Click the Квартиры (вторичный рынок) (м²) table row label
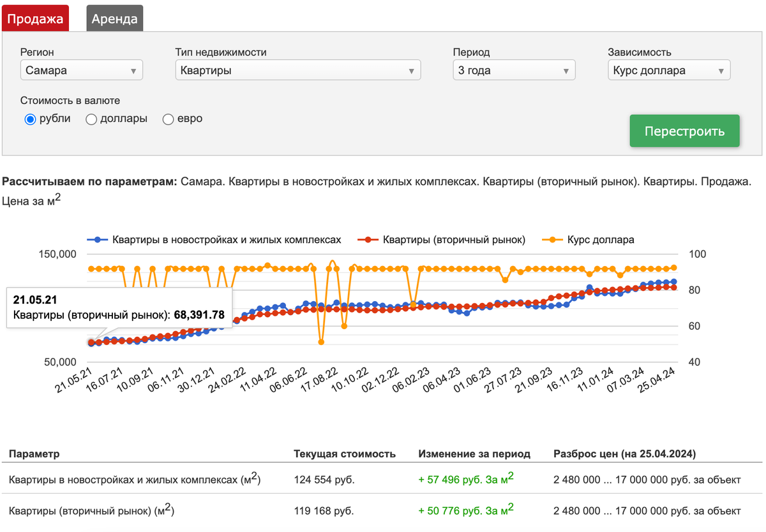This screenshot has height=532, width=766. click(x=92, y=510)
